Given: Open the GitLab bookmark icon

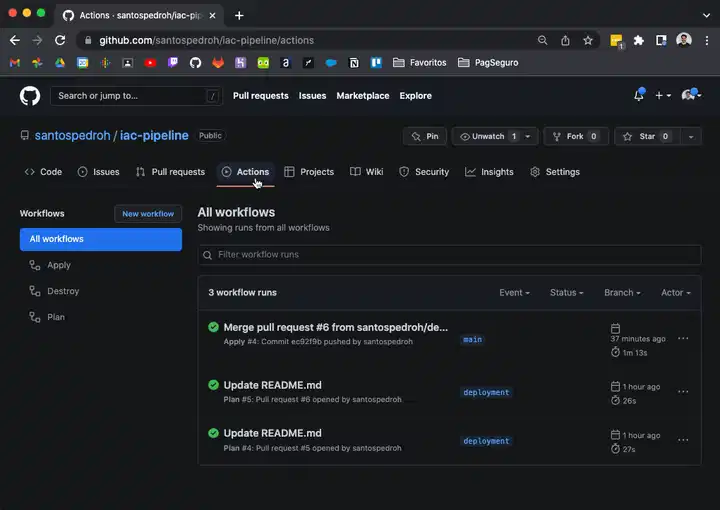Looking at the screenshot, I should (218, 63).
